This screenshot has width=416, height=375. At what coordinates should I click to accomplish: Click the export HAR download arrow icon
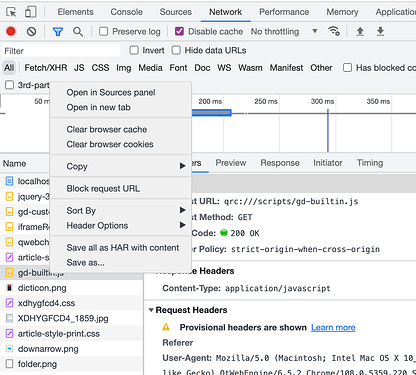(380, 32)
